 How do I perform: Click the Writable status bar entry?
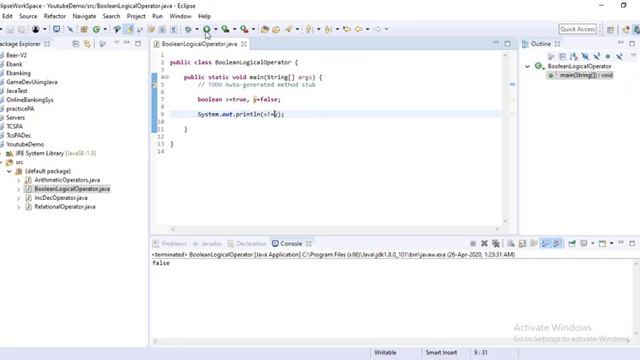click(385, 352)
